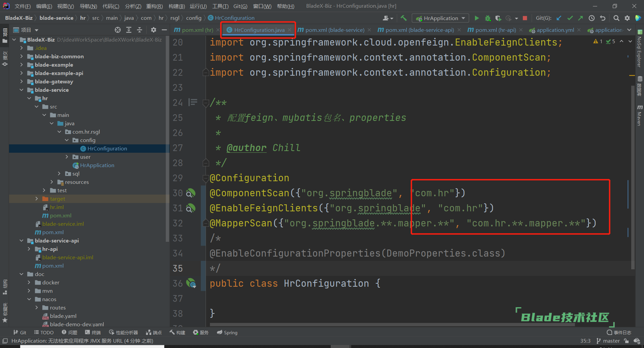Update project from Git (blue arrow)
The width and height of the screenshot is (644, 348).
tap(559, 18)
